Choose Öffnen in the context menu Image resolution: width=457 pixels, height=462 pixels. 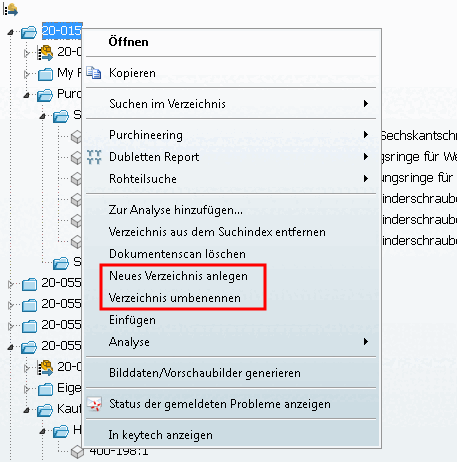click(x=129, y=42)
